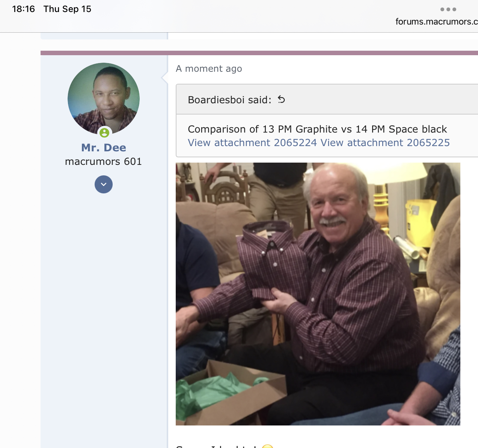Click the green online status badge
Screen dimensions: 478x448
[104, 133]
